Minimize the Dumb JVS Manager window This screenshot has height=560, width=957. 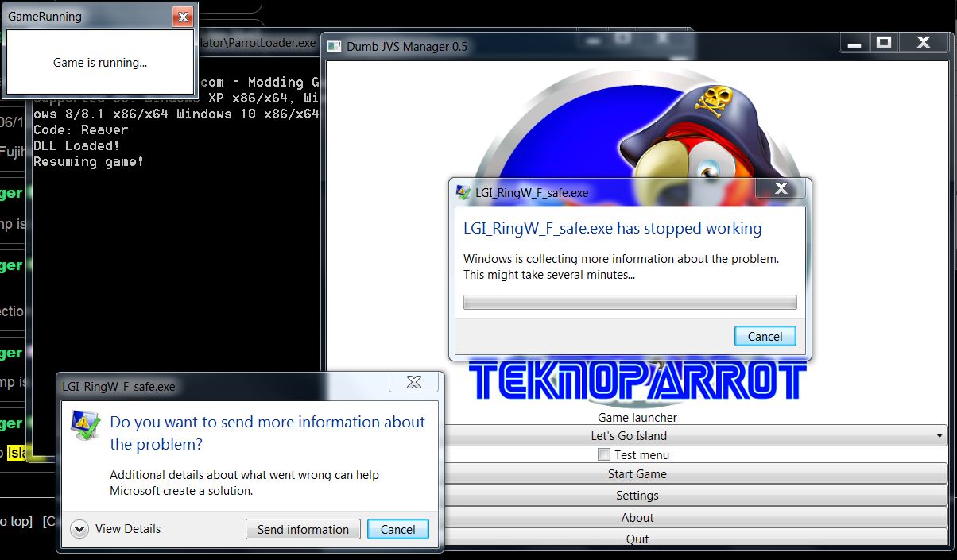coord(854,43)
